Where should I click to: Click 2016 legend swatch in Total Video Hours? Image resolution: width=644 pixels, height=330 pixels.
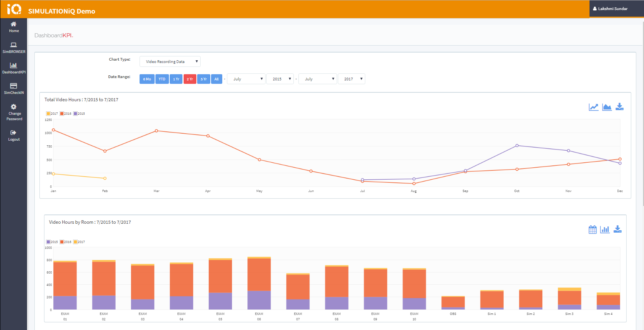pos(62,114)
